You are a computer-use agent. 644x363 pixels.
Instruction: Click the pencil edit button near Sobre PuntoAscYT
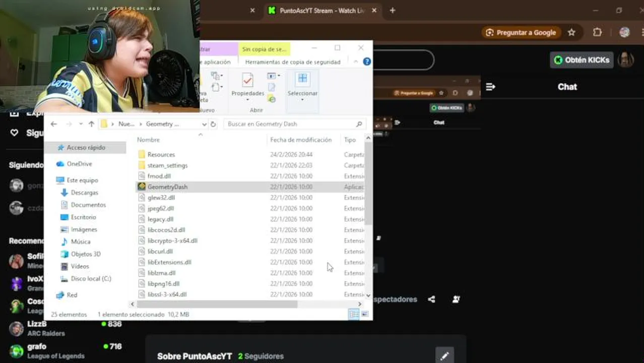444,356
